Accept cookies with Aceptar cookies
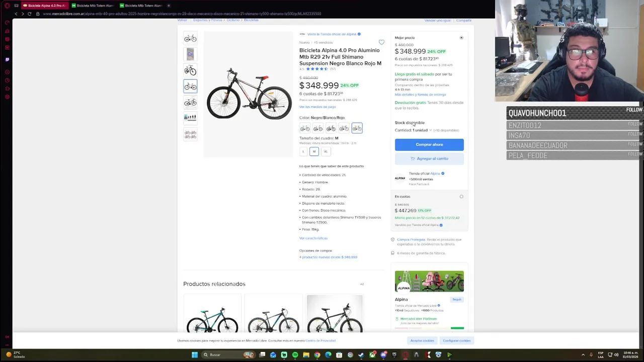 point(422,341)
